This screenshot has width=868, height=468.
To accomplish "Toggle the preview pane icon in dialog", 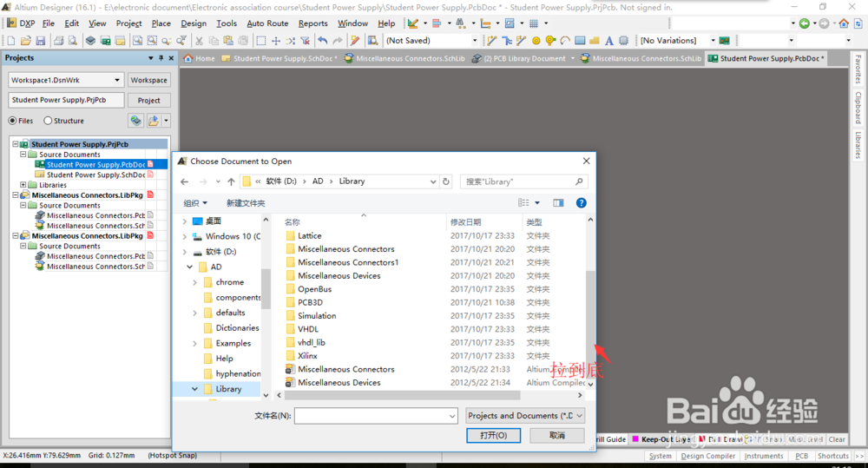I will [558, 202].
